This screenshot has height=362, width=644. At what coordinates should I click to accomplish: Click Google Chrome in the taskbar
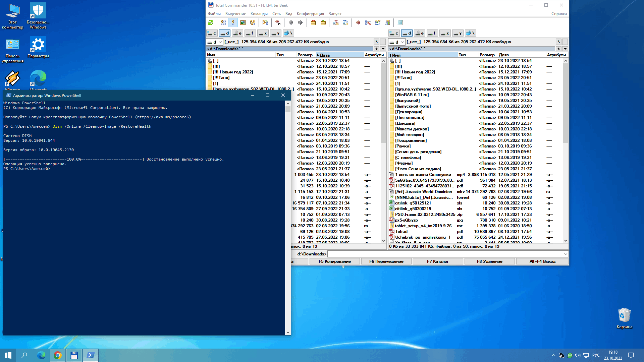(58, 355)
